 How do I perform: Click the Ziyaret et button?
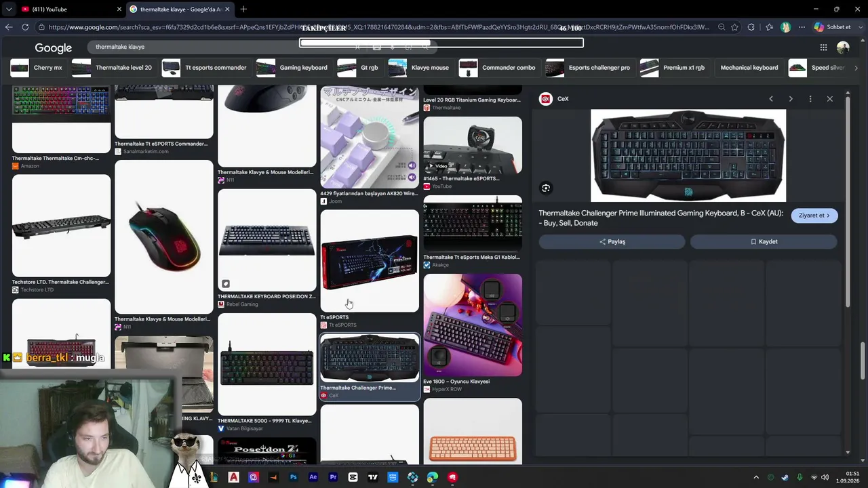click(814, 216)
